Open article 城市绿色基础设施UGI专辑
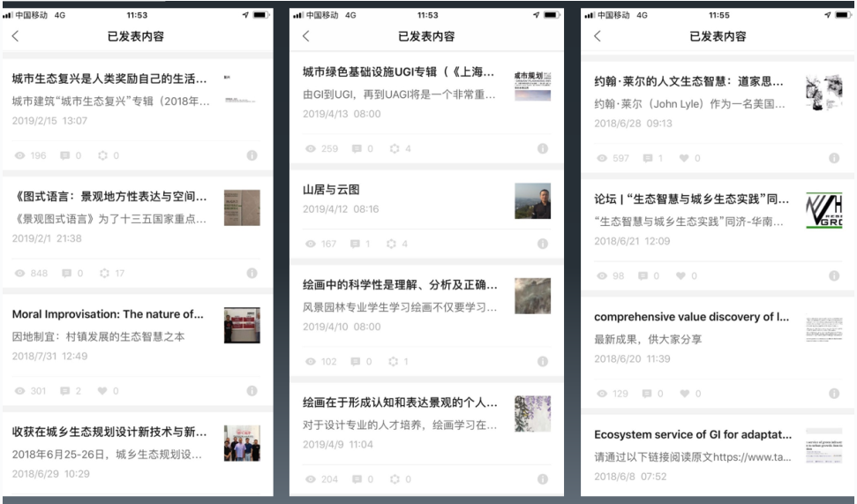Screen dimensions: 857x504 tap(398, 71)
